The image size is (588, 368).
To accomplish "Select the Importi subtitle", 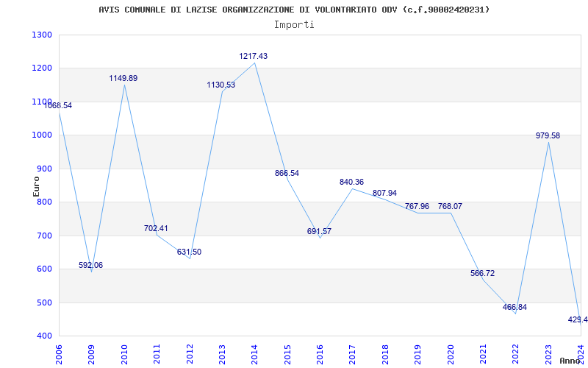I will (x=294, y=25).
